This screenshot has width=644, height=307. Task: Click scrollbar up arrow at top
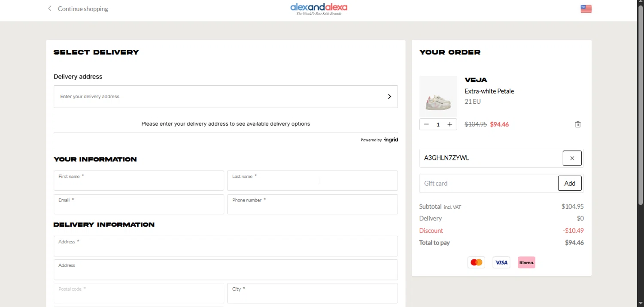(641, 3)
